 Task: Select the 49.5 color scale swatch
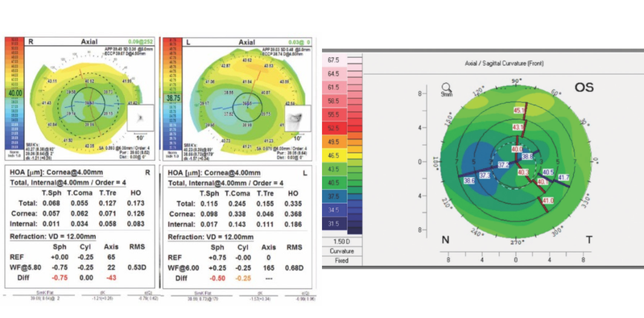coord(333,142)
